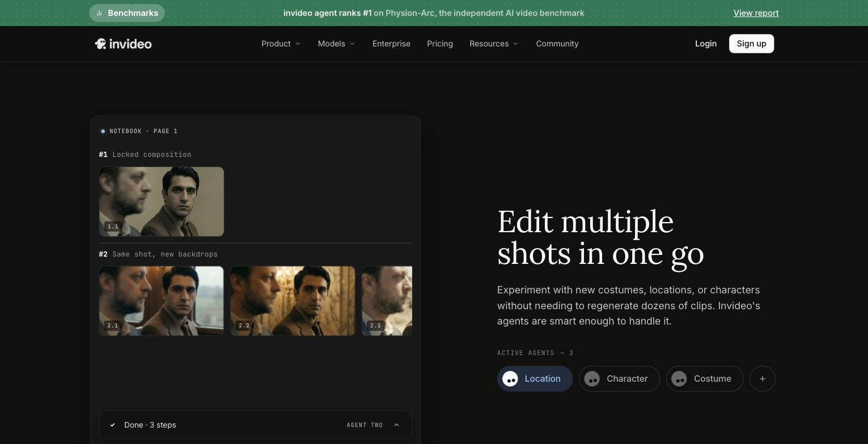Open the View report link
The width and height of the screenshot is (868, 444).
click(x=756, y=13)
